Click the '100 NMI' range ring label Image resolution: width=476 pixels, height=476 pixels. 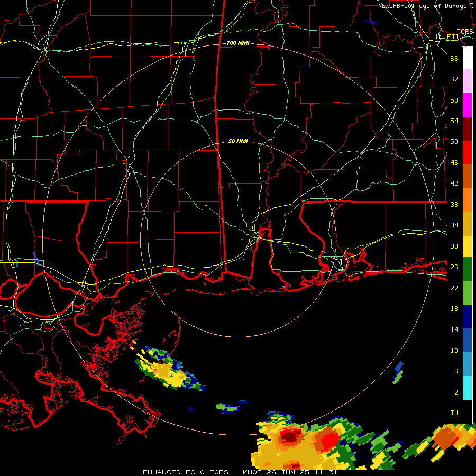238,43
